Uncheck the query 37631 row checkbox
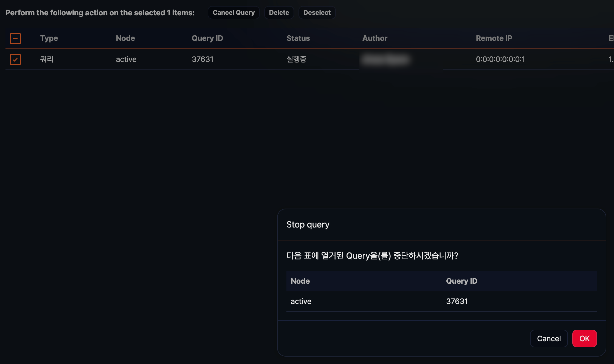 (x=15, y=59)
